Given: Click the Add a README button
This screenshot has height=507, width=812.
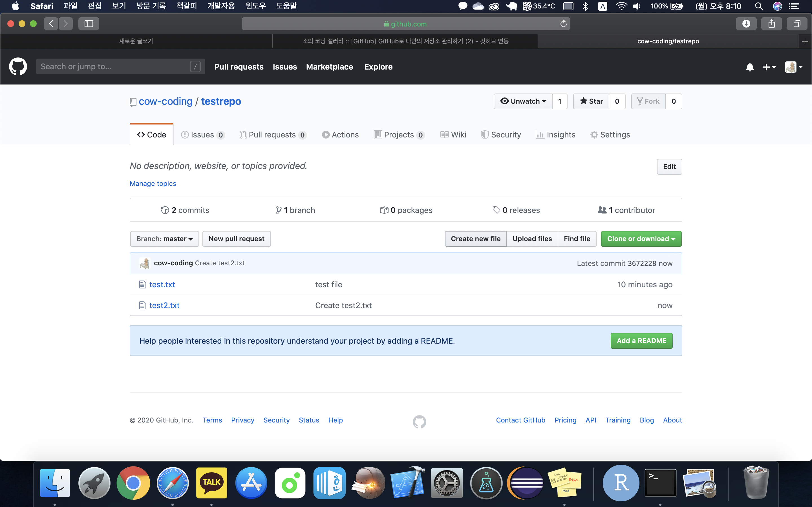Looking at the screenshot, I should 641,341.
